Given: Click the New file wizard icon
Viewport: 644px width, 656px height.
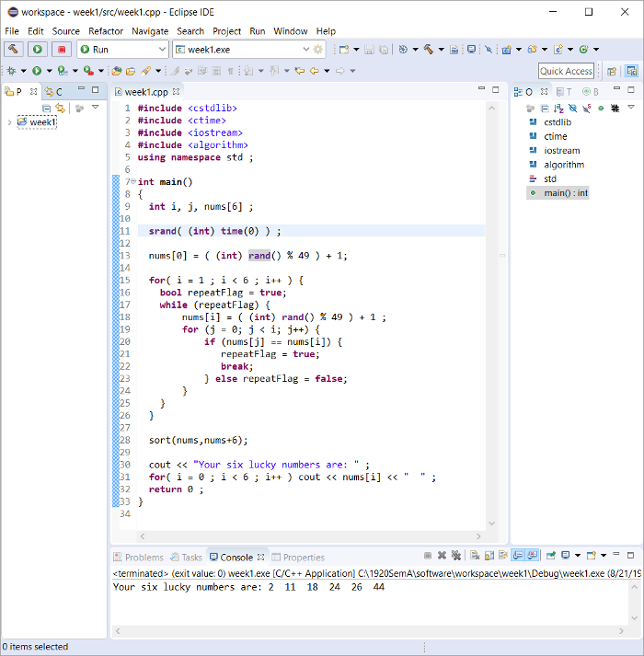Looking at the screenshot, I should (x=343, y=50).
